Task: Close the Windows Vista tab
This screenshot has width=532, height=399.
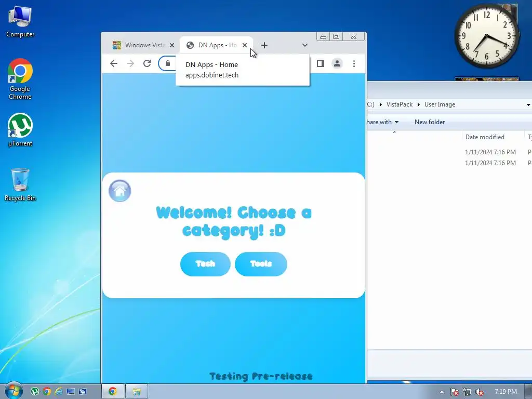Action: click(172, 45)
